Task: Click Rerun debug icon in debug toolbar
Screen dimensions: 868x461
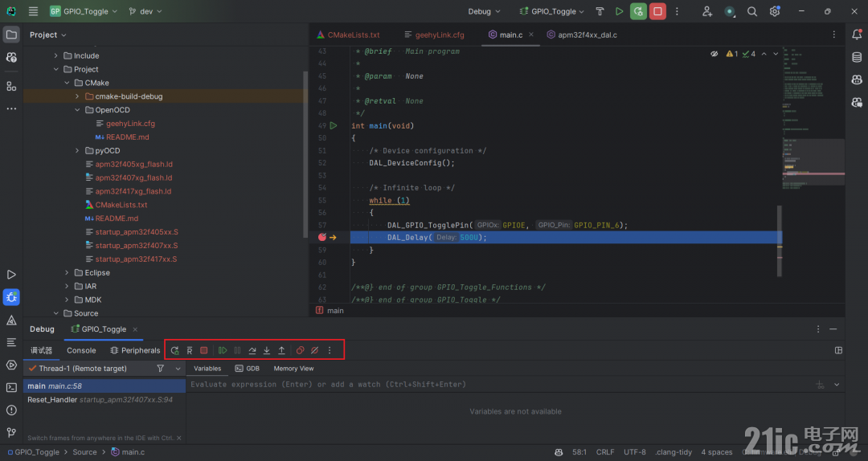Action: [x=175, y=350]
